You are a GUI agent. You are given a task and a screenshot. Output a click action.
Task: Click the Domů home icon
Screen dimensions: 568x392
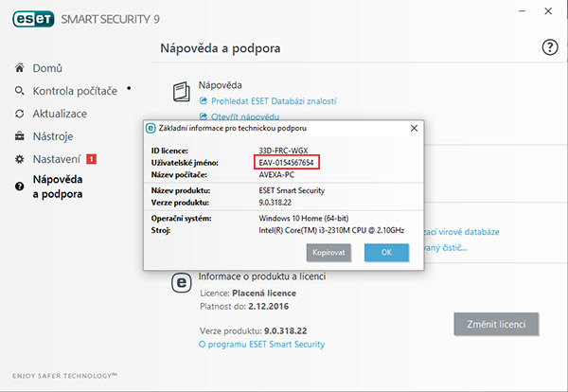tap(20, 68)
